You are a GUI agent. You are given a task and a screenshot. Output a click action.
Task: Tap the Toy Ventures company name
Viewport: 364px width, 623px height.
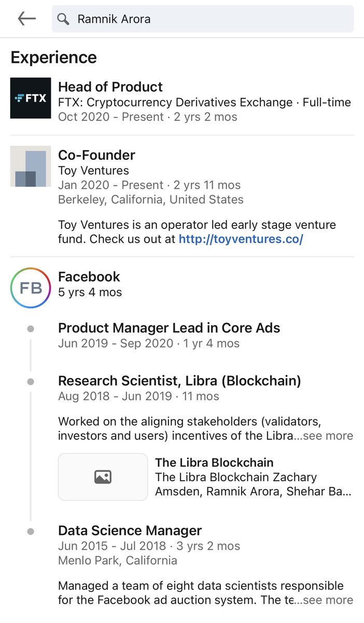(x=93, y=170)
